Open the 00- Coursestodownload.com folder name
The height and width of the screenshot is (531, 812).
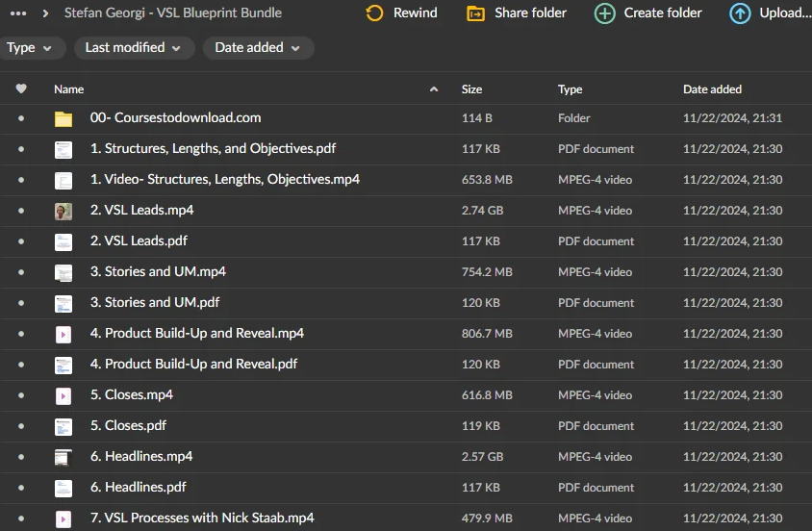[x=175, y=117]
